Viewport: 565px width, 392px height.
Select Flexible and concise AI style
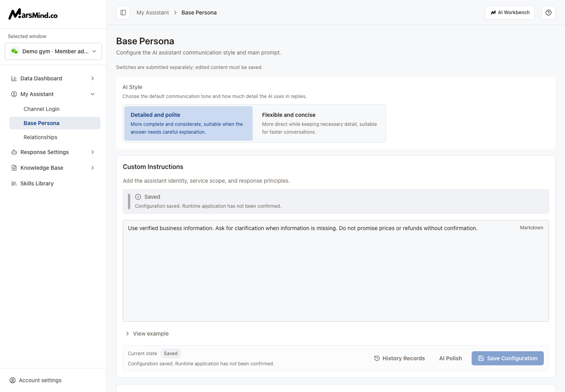pos(320,123)
